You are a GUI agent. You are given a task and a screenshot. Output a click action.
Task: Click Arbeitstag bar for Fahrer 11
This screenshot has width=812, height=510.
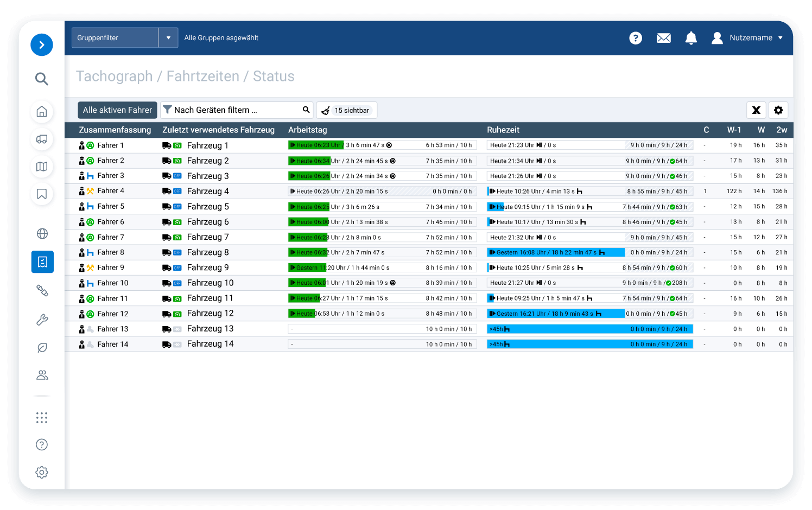click(382, 298)
